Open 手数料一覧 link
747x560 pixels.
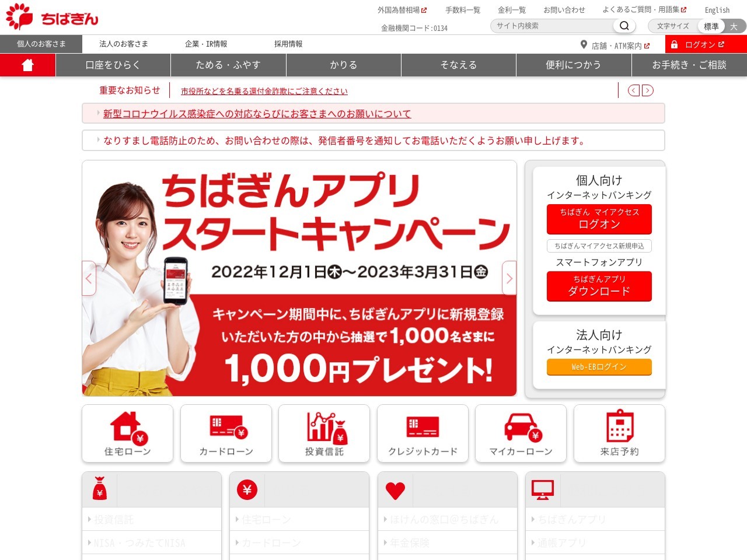pos(463,10)
